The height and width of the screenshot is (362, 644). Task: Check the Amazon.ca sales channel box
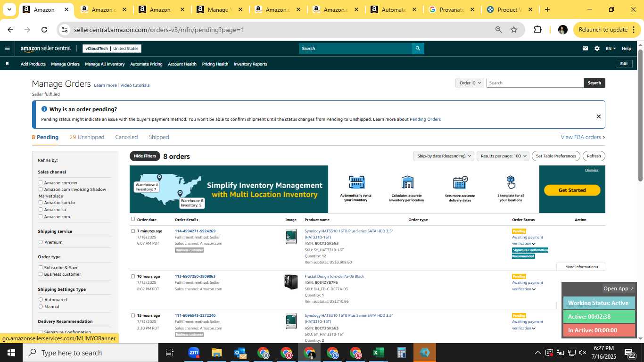tap(41, 209)
